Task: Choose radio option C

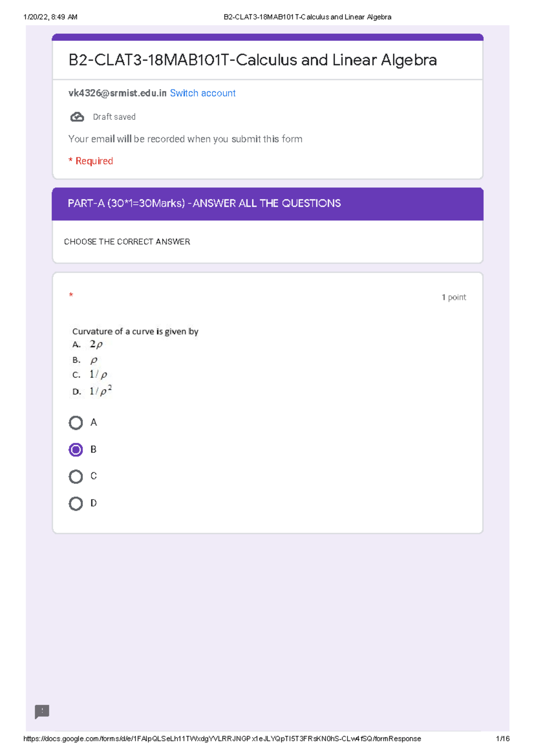Action: (x=76, y=476)
